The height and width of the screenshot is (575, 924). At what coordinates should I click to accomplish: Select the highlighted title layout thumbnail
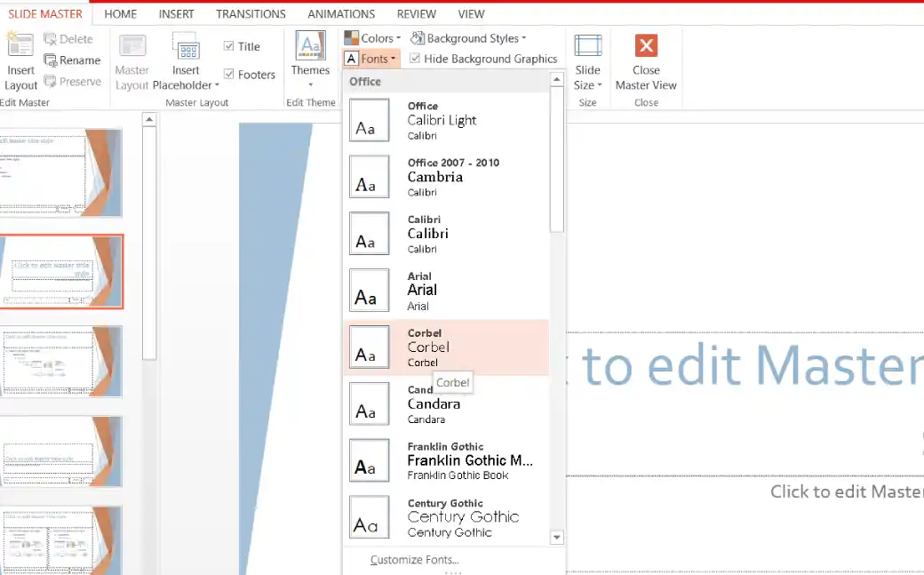(x=60, y=271)
